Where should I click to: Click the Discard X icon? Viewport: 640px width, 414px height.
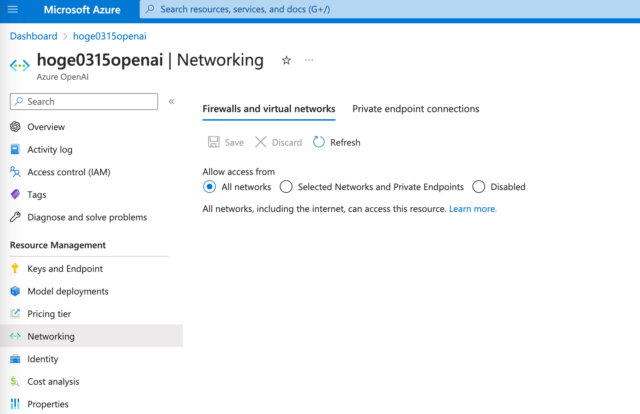[x=260, y=142]
